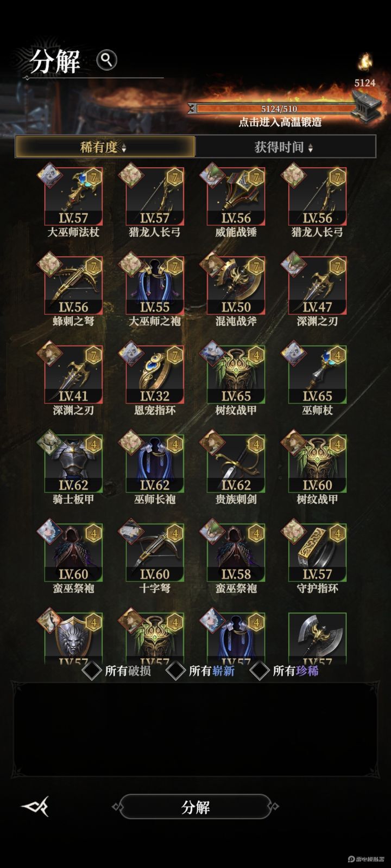Image resolution: width=391 pixels, height=868 pixels.
Task: Tap the back arrow icon at bottom left
Action: pos(35,806)
